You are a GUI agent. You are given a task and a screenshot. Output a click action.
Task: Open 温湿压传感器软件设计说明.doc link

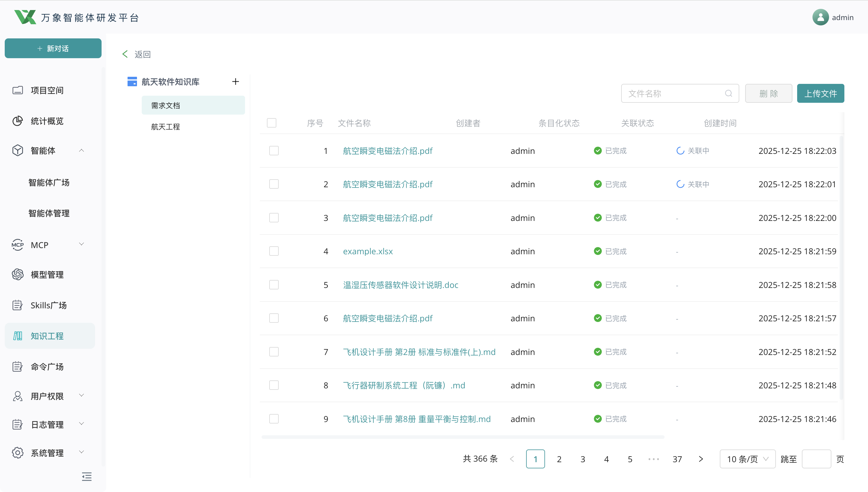tap(401, 285)
